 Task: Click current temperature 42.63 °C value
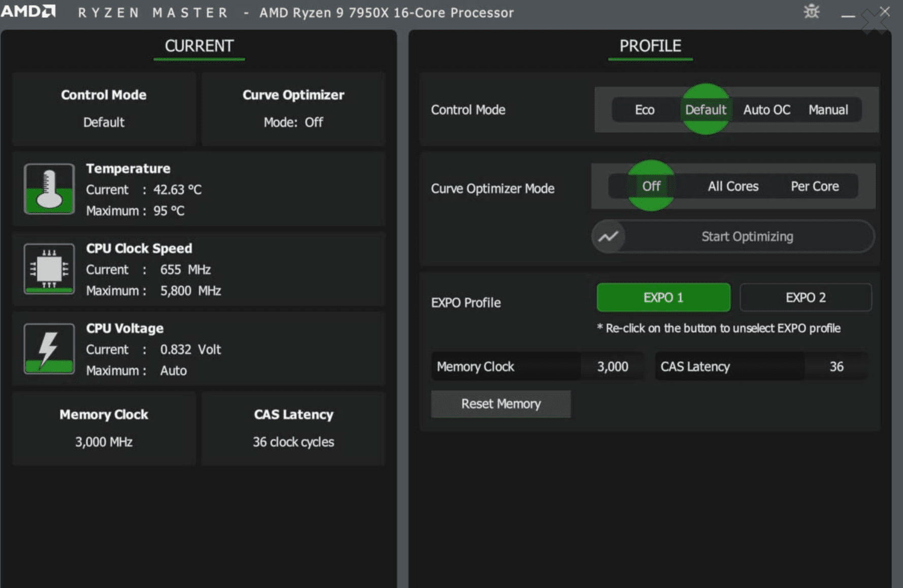tap(177, 190)
